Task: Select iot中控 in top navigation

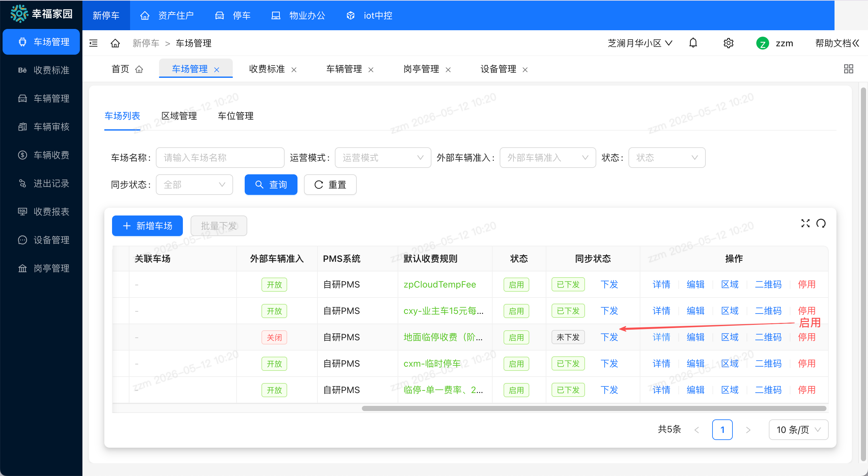Action: coord(369,15)
